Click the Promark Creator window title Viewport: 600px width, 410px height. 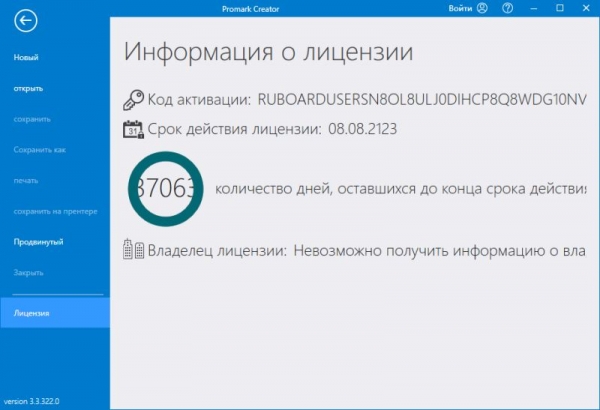(x=251, y=9)
